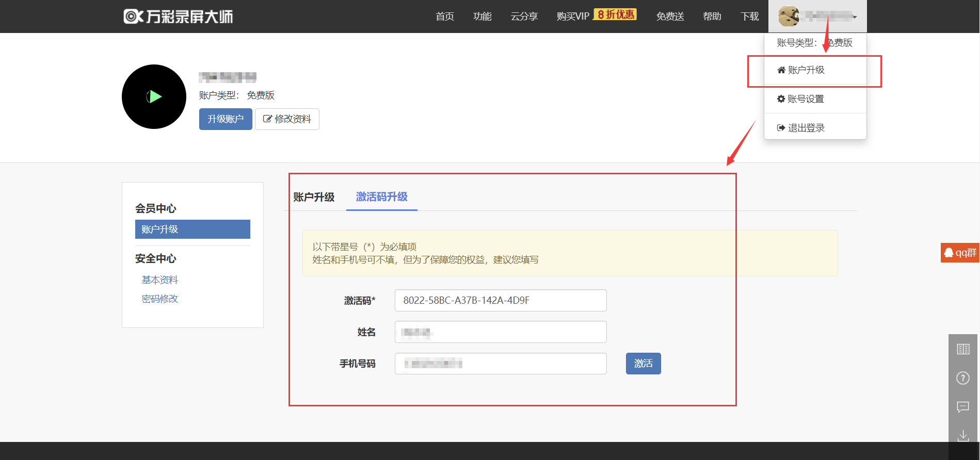Click the gear icon beside 账号设置
The height and width of the screenshot is (460, 980).
[781, 98]
